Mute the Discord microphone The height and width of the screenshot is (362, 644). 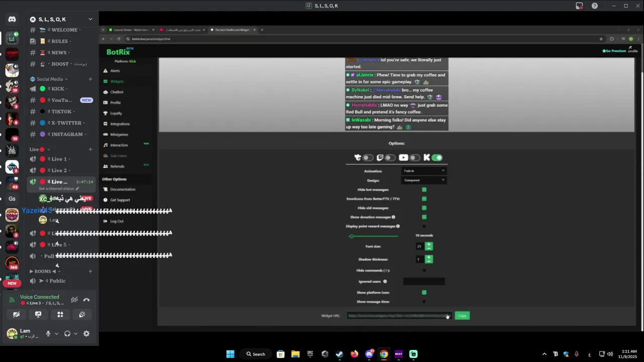(48, 333)
